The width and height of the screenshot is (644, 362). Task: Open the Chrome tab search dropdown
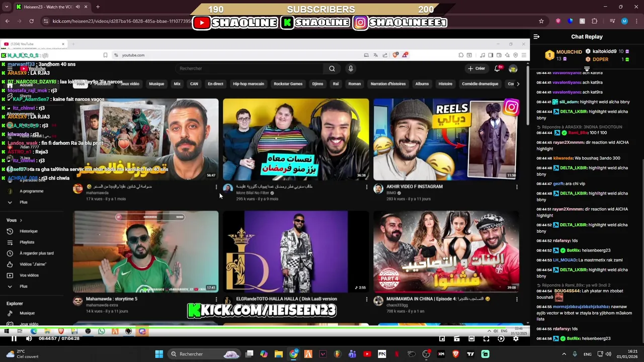point(7,7)
